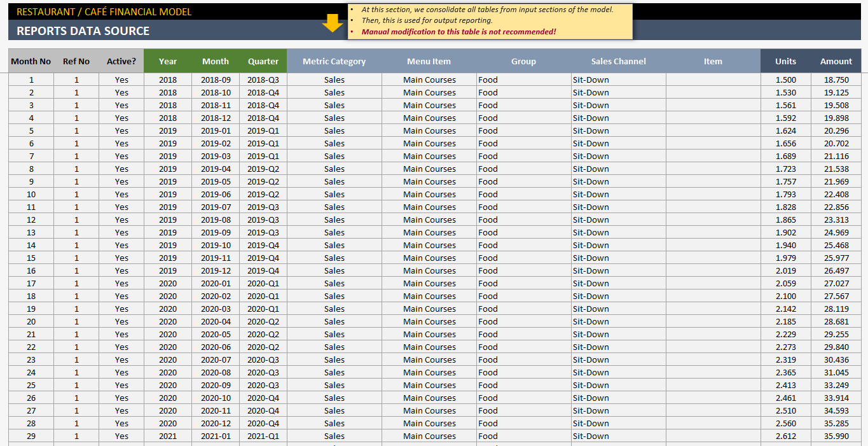Select the Active? cell in row 29
This screenshot has height=446, width=868.
(121, 436)
